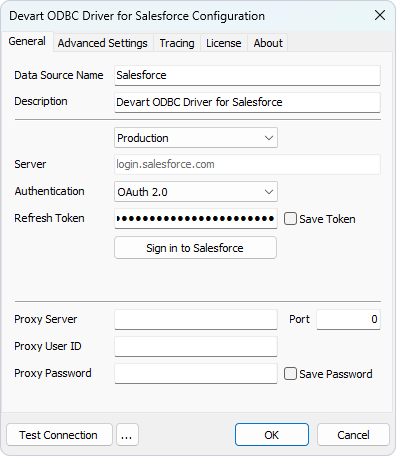396x456 pixels.
Task: Open the Tracing tab
Action: (177, 43)
